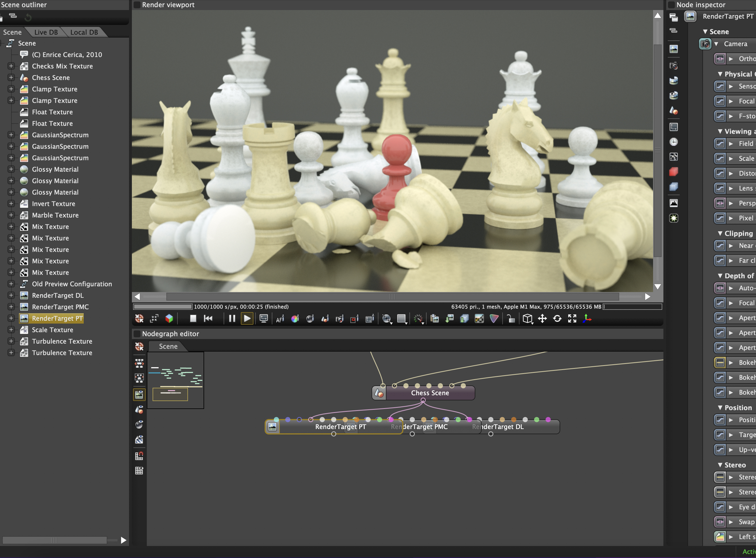Select Old Preview Configuration in outliner
This screenshot has width=756, height=558.
click(72, 284)
